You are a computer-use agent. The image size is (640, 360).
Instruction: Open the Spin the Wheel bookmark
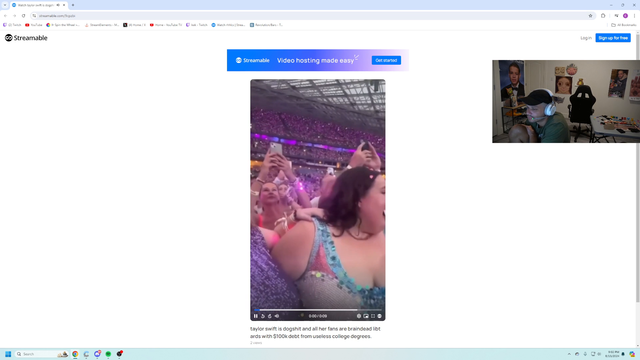[63, 25]
